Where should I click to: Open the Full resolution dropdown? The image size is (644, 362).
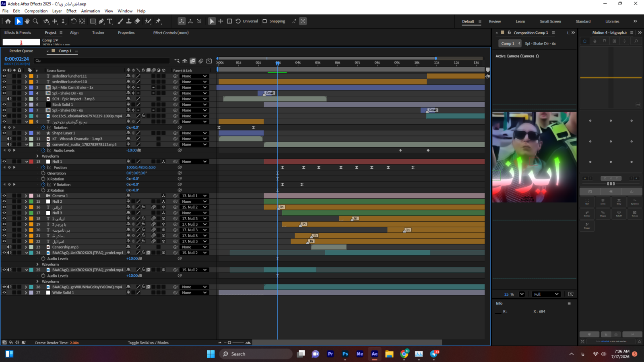click(x=546, y=294)
